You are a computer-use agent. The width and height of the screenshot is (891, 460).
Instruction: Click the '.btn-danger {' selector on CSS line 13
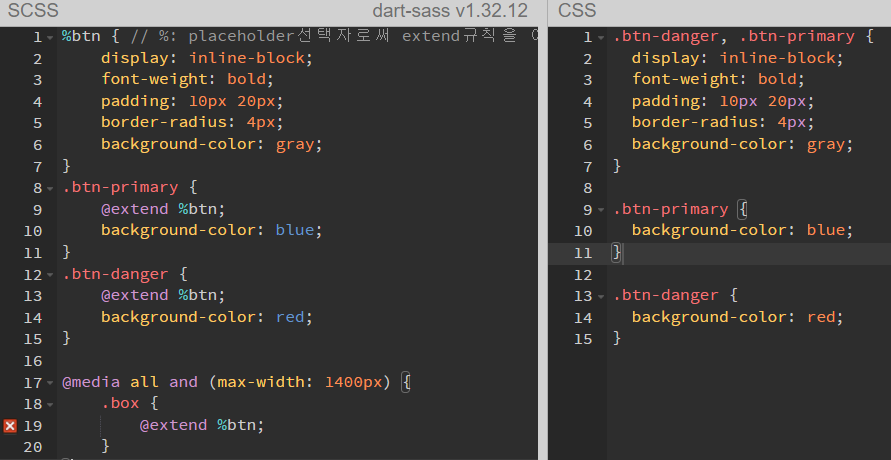tap(676, 295)
